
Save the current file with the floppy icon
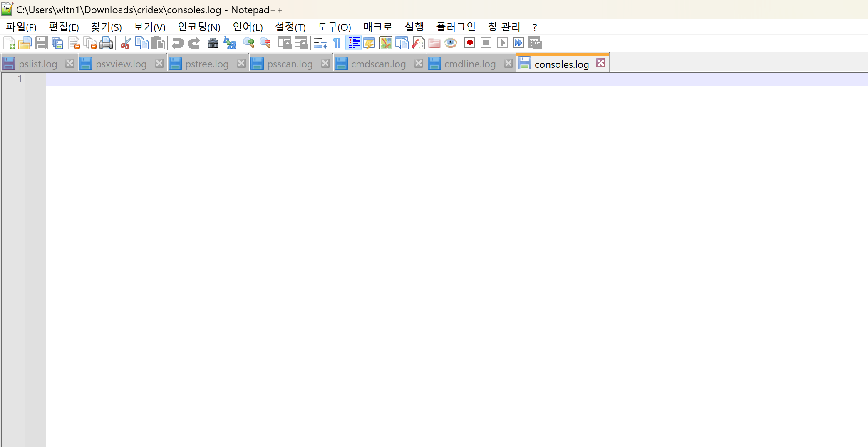(x=41, y=43)
